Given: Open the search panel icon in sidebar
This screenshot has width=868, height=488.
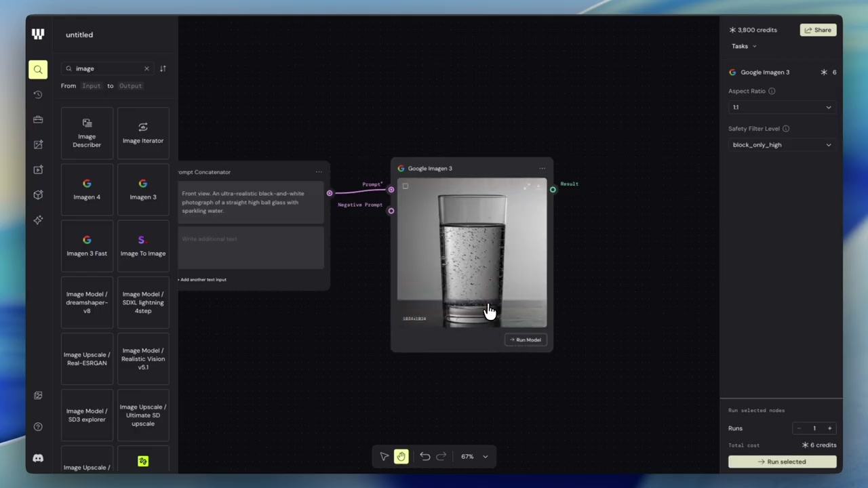Looking at the screenshot, I should [38, 69].
